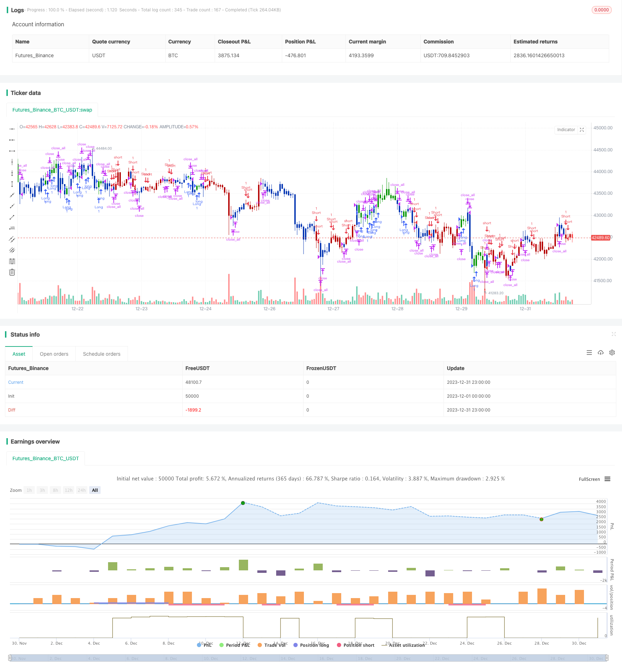Select the diagonal segment drawing tool
The height and width of the screenshot is (672, 622).
click(x=12, y=217)
